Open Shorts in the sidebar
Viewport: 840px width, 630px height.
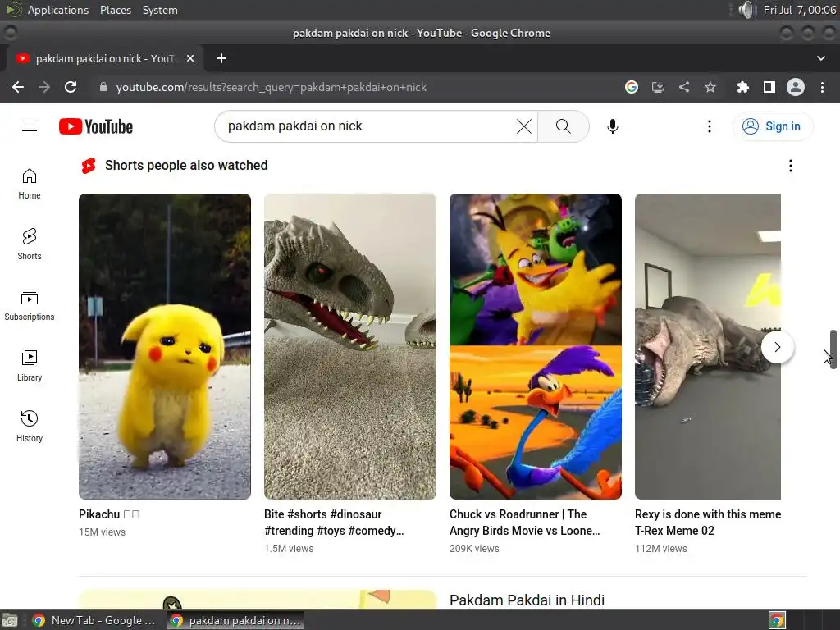coord(30,244)
